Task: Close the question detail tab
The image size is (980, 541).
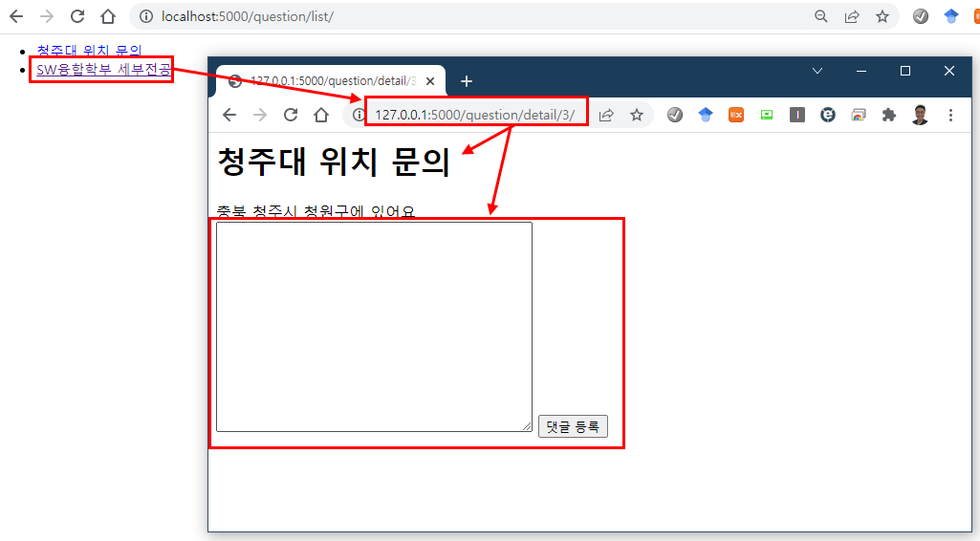Action: click(430, 81)
